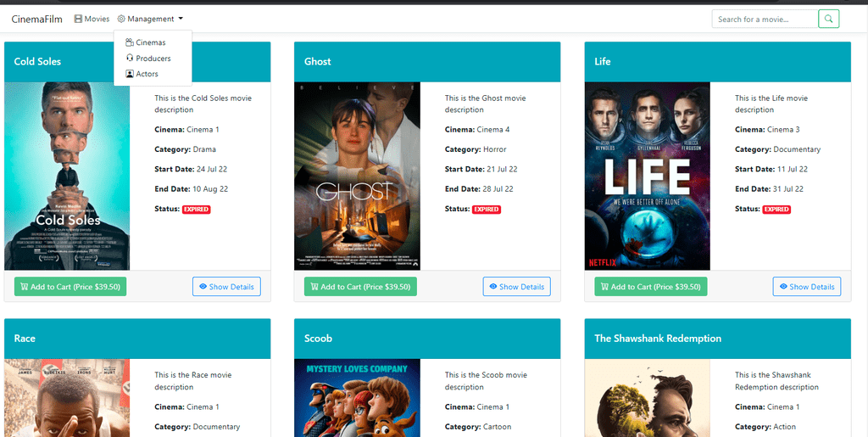The height and width of the screenshot is (437, 868).
Task: Click Start Date 24 Jul 22 text
Action: click(189, 169)
